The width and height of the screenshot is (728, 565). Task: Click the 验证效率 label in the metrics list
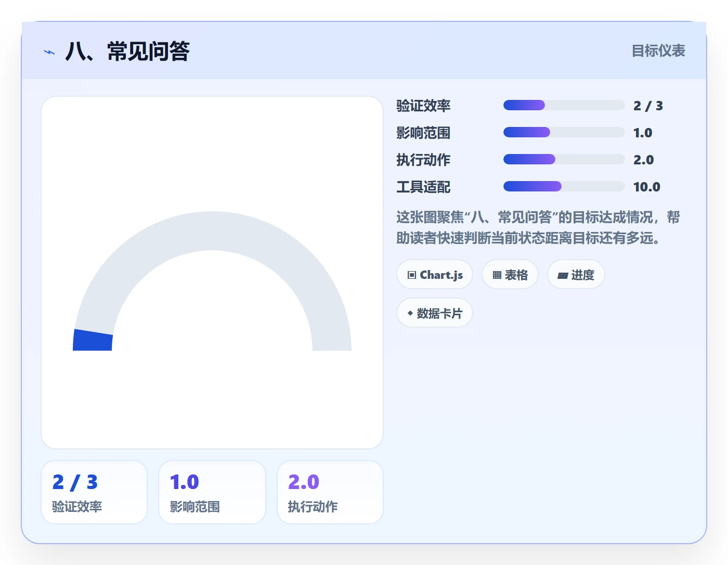pos(423,106)
